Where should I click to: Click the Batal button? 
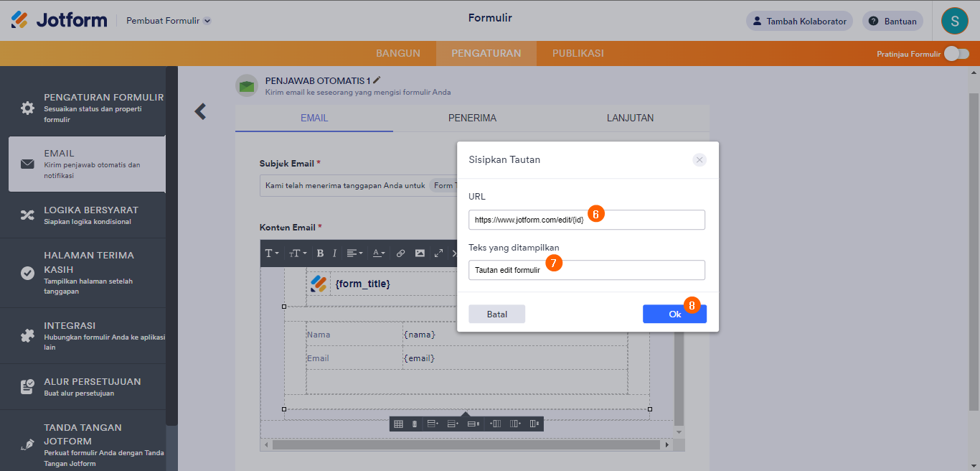(497, 314)
